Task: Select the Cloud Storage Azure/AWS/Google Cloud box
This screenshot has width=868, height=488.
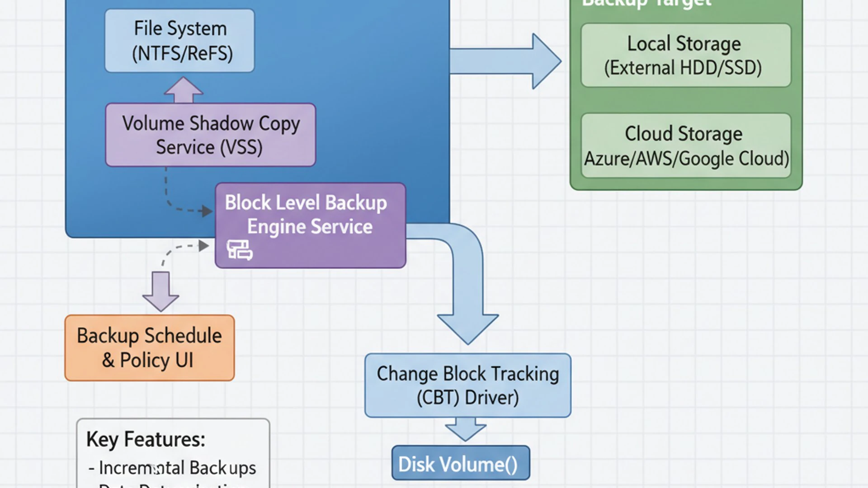Action: [686, 145]
